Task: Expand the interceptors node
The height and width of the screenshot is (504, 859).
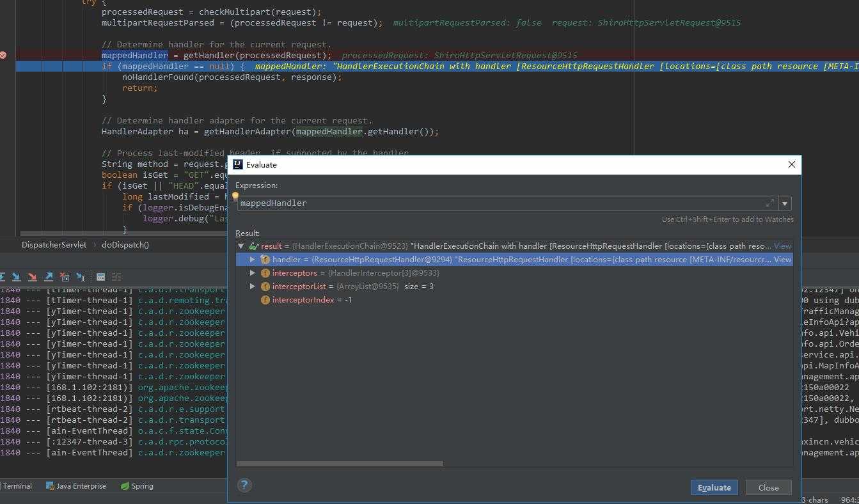Action: pos(253,273)
